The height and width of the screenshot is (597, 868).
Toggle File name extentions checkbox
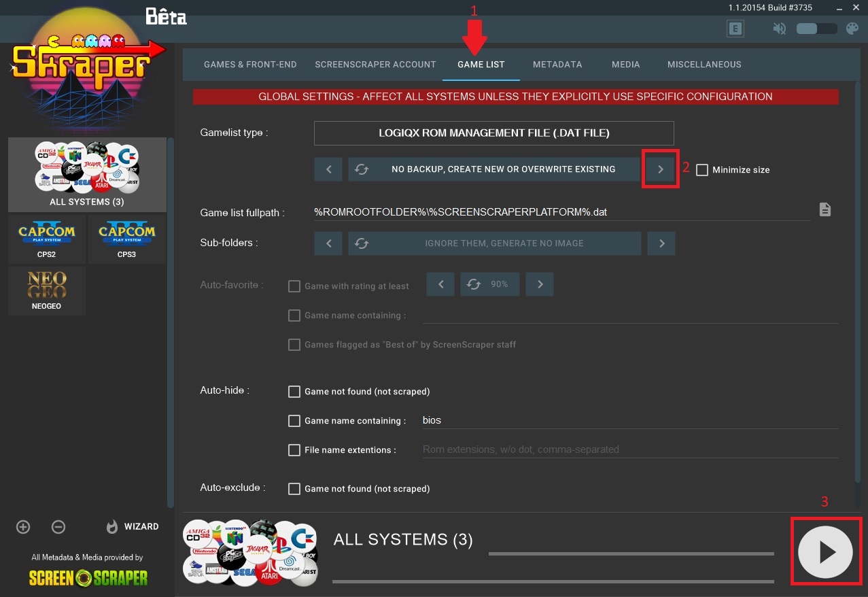(x=294, y=450)
